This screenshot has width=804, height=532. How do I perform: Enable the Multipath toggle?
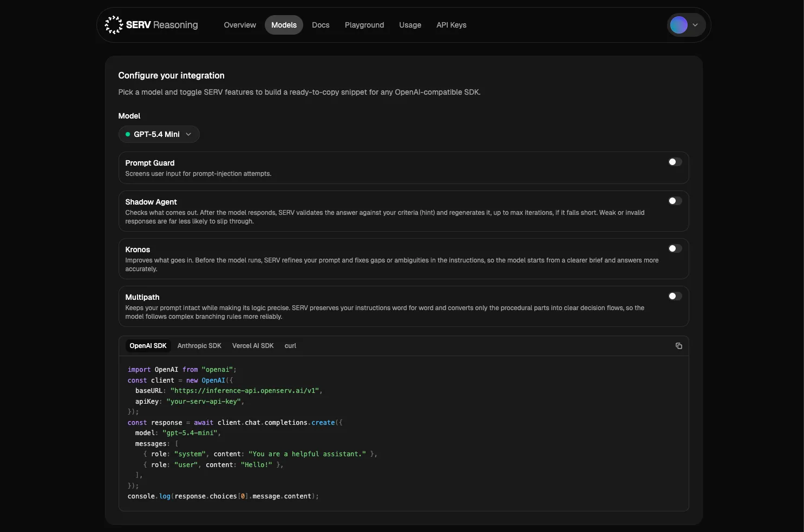[x=675, y=296]
